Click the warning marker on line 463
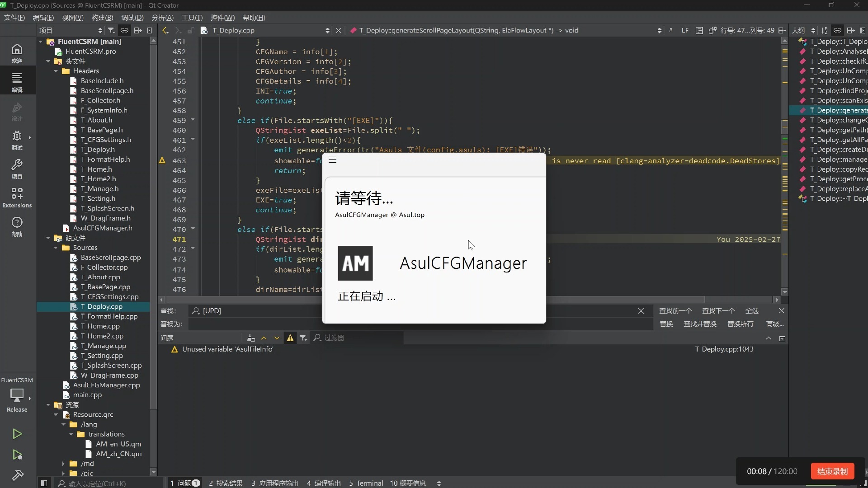The height and width of the screenshot is (488, 868). (x=162, y=160)
